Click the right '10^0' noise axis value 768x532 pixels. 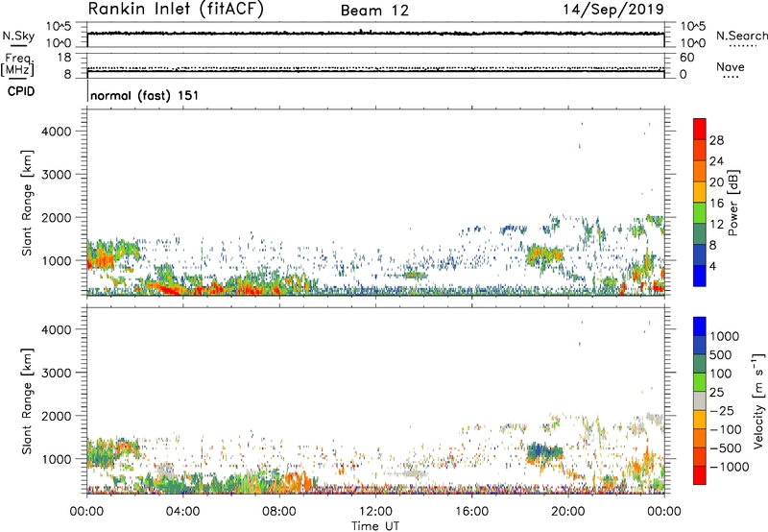tap(693, 43)
